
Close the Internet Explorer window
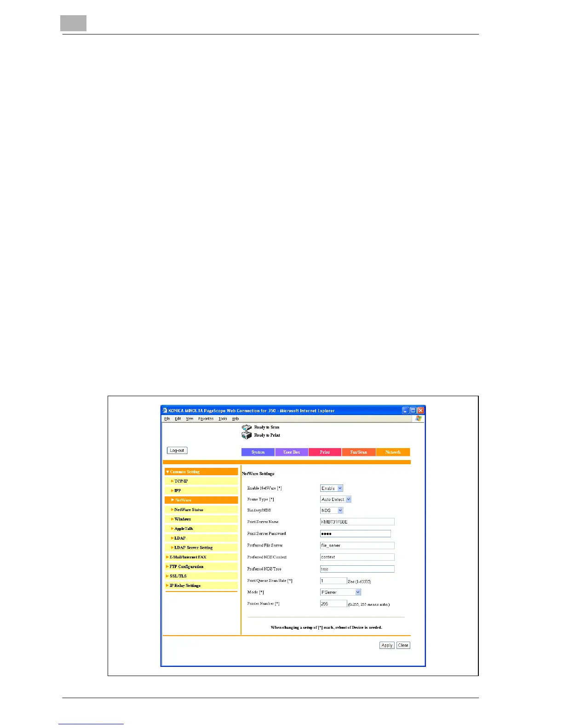click(420, 410)
